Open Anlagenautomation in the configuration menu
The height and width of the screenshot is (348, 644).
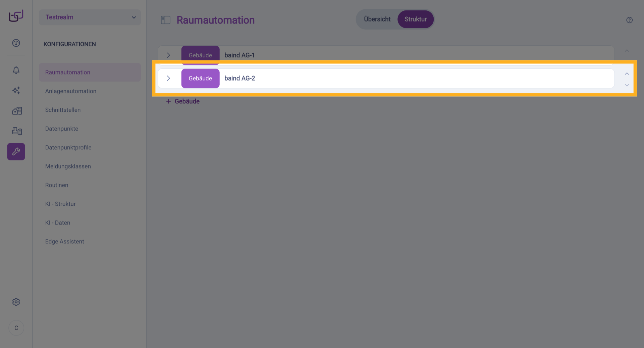71,91
